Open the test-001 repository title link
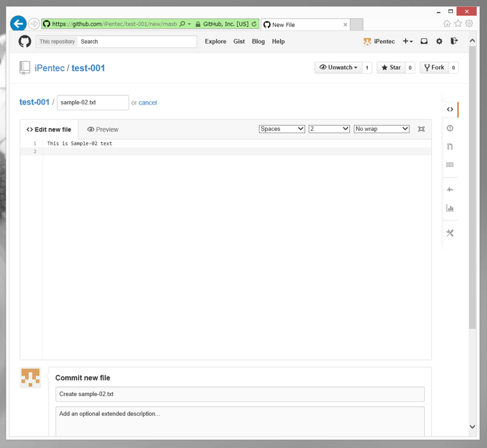 click(88, 68)
